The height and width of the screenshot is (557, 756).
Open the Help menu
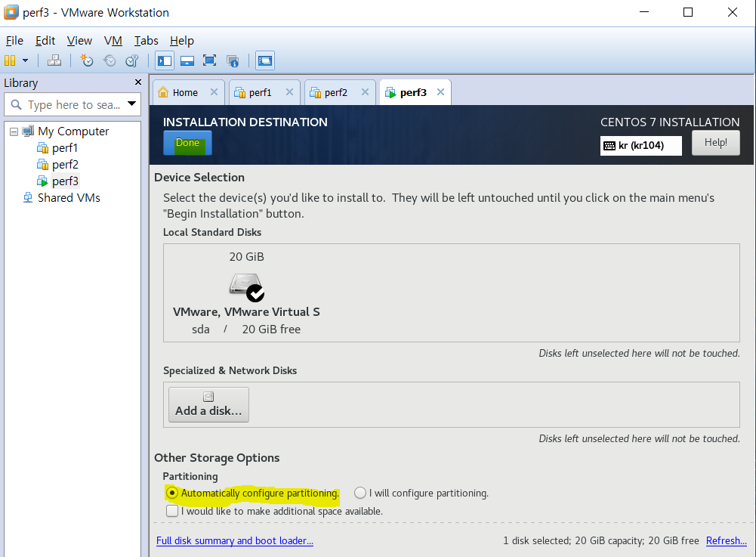tap(182, 41)
